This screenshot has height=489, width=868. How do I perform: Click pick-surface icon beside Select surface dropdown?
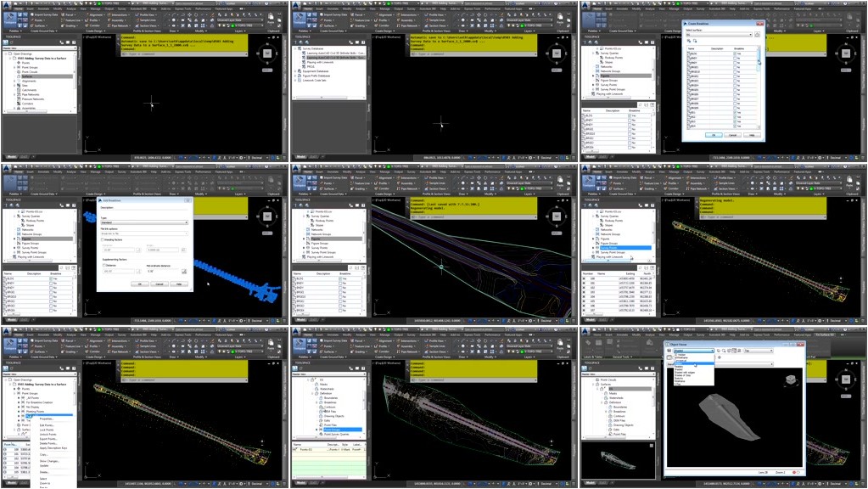coord(758,34)
